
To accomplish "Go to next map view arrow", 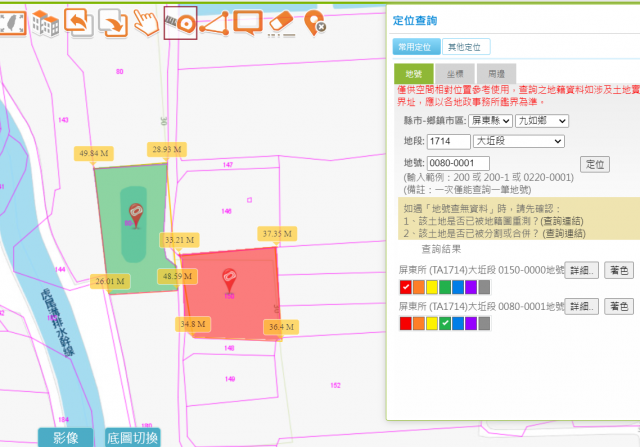I will 113,22.
